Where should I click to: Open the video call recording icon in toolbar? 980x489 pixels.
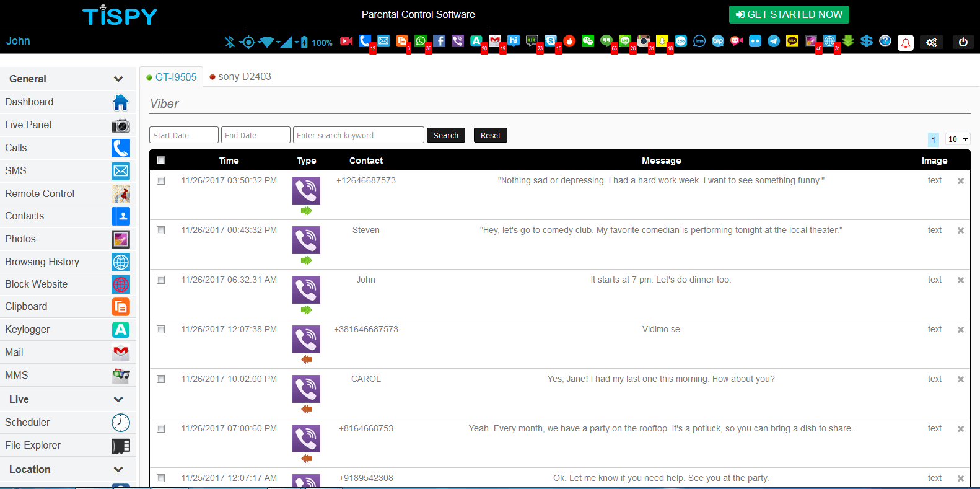tap(346, 41)
